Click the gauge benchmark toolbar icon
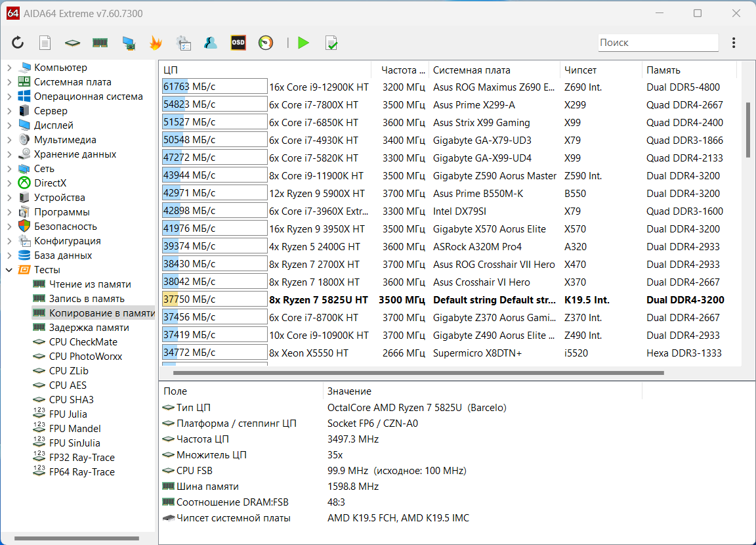 [x=266, y=43]
